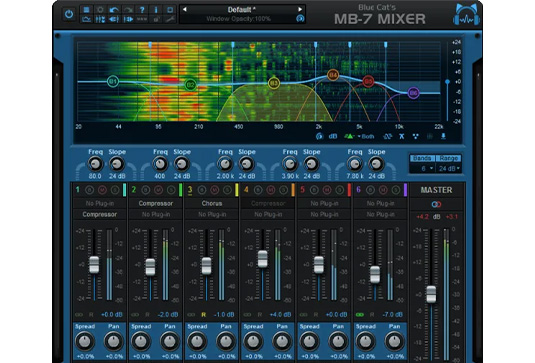The image size is (535, 363).
Task: Open the preset name 'Default' menu
Action: pyautogui.click(x=242, y=10)
